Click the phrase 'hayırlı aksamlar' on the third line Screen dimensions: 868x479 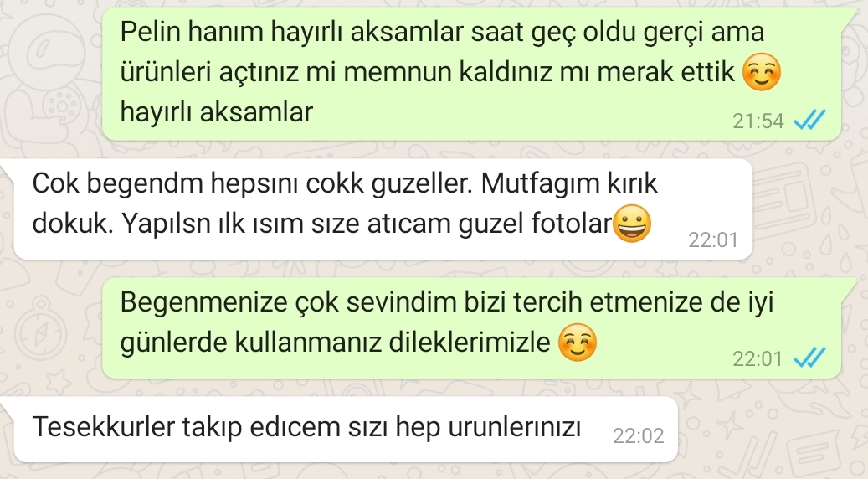pyautogui.click(x=217, y=112)
